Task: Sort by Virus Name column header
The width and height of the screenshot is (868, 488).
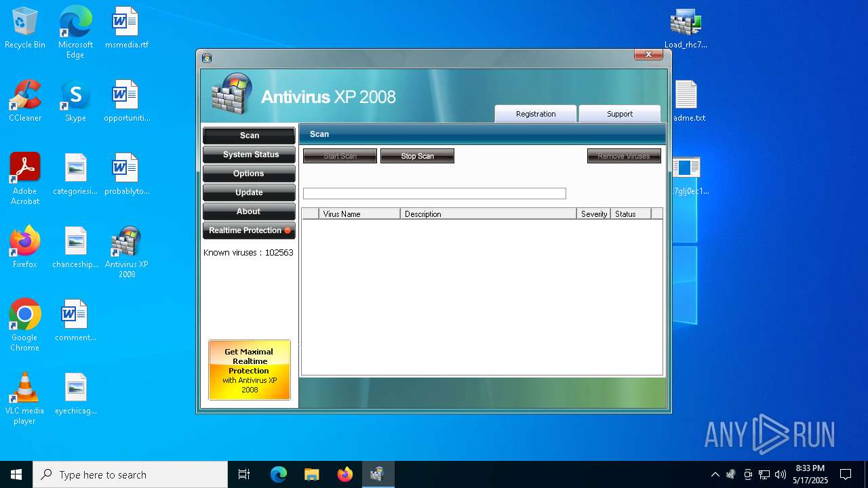Action: [359, 214]
